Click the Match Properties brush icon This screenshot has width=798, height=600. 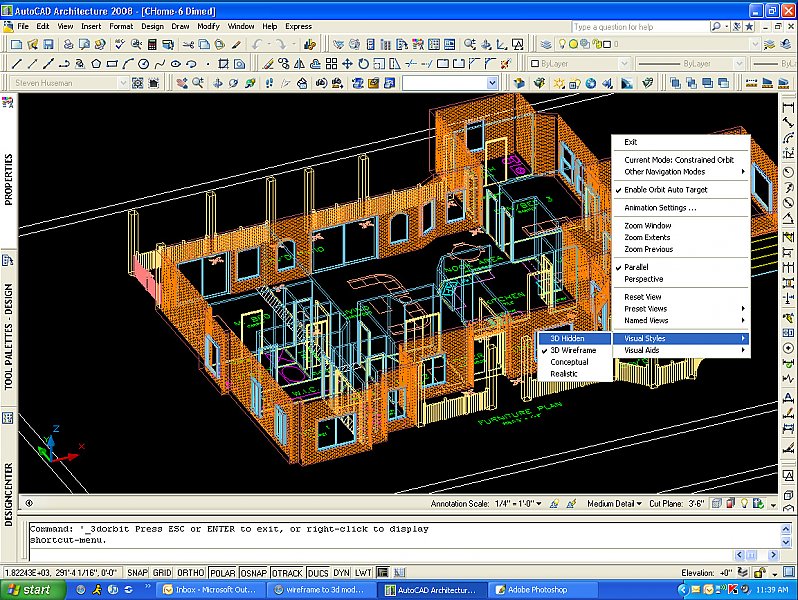click(x=236, y=45)
